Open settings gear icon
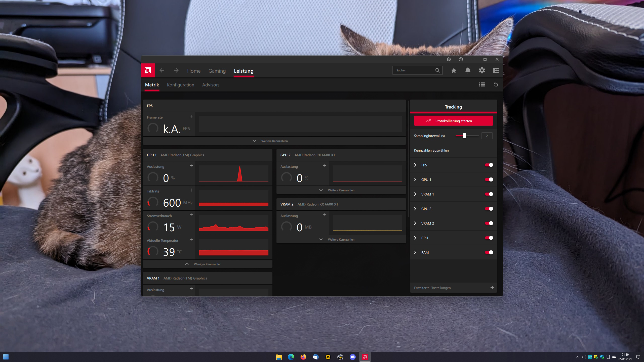Viewport: 644px width, 362px height. (482, 70)
